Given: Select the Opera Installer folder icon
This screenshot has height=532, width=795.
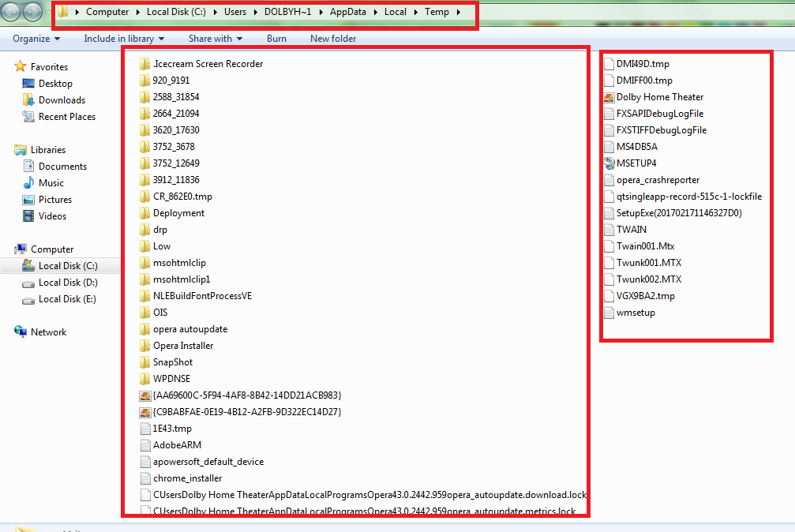Looking at the screenshot, I should (144, 346).
